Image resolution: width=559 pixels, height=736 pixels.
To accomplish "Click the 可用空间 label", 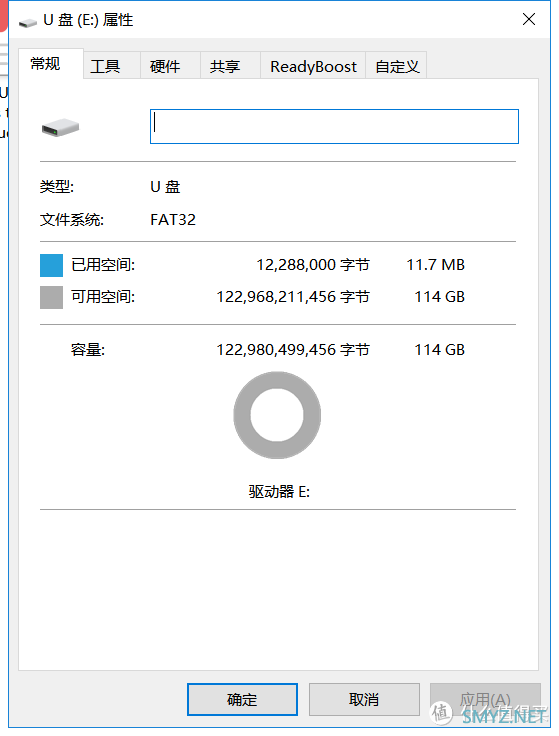I will pos(103,297).
